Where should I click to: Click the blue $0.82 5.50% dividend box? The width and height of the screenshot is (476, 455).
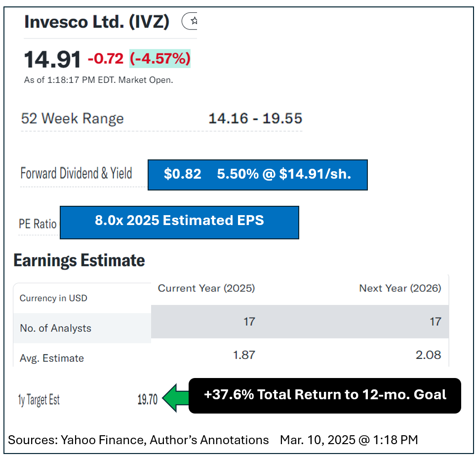(257, 174)
